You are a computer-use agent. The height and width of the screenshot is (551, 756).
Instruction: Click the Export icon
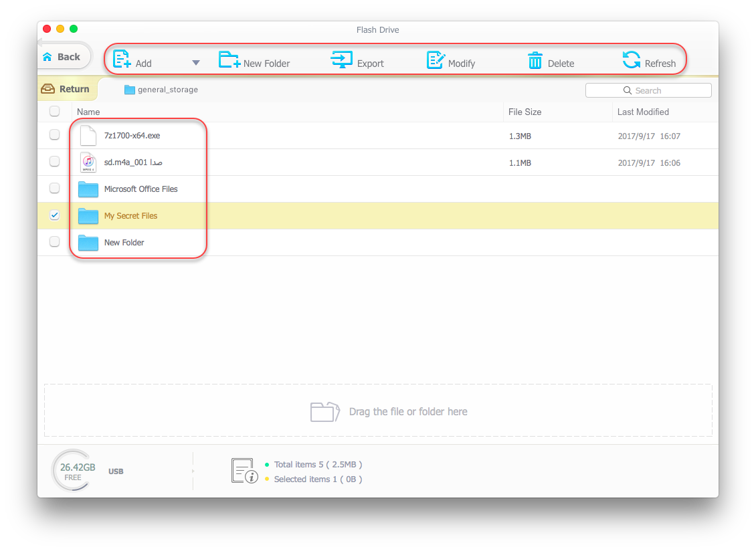pos(341,60)
